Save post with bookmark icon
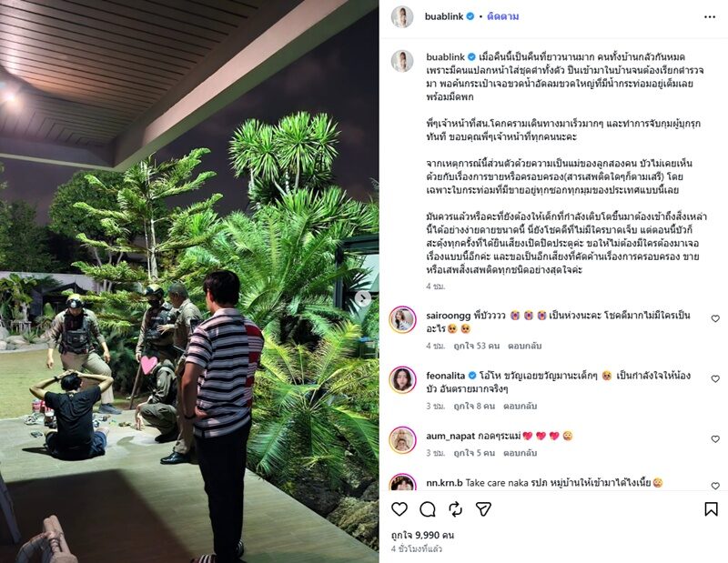 pos(711,509)
